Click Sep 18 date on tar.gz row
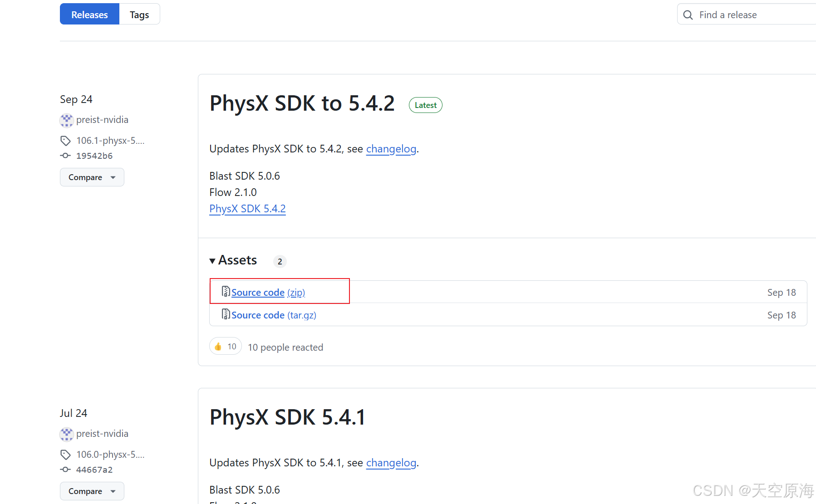The image size is (816, 504). coord(782,315)
